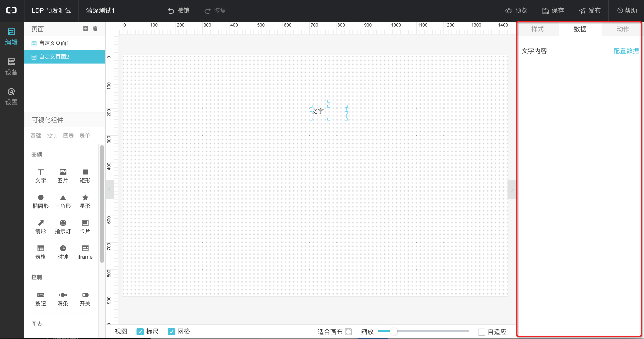Click the 配置数据 configure data link
This screenshot has width=644, height=339.
(x=626, y=51)
